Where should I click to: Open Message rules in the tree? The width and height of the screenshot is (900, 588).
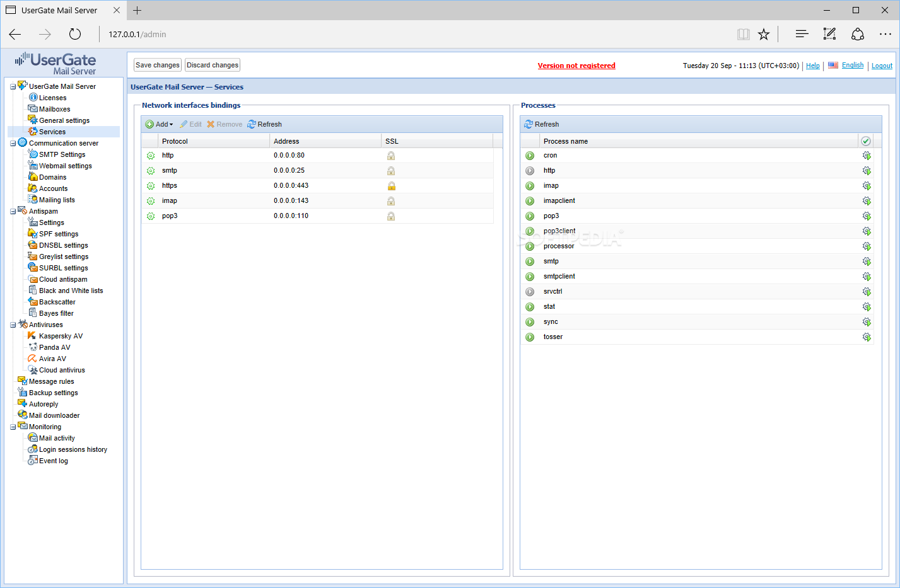[51, 381]
